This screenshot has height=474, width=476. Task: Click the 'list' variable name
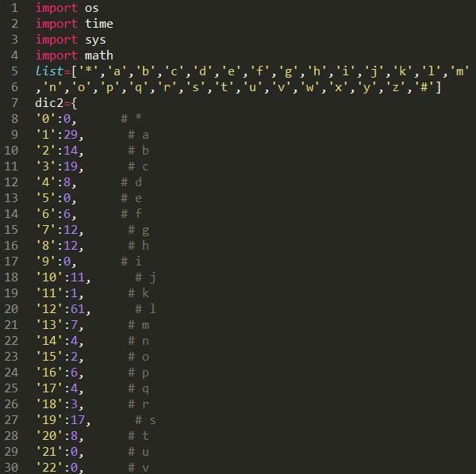pyautogui.click(x=49, y=71)
